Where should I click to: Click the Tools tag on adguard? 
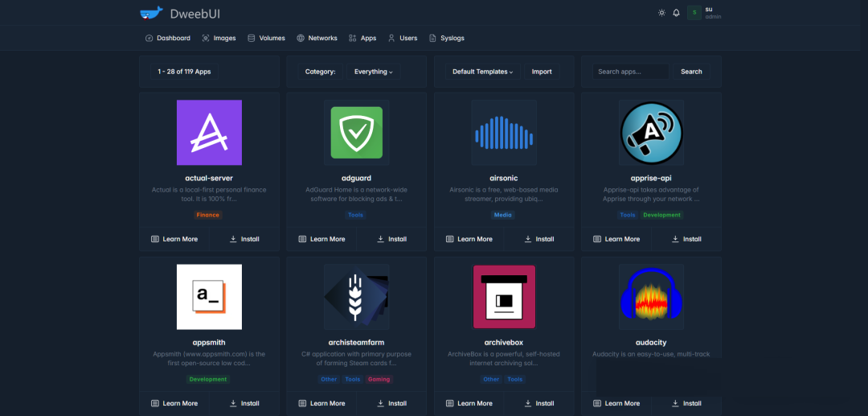(x=355, y=215)
